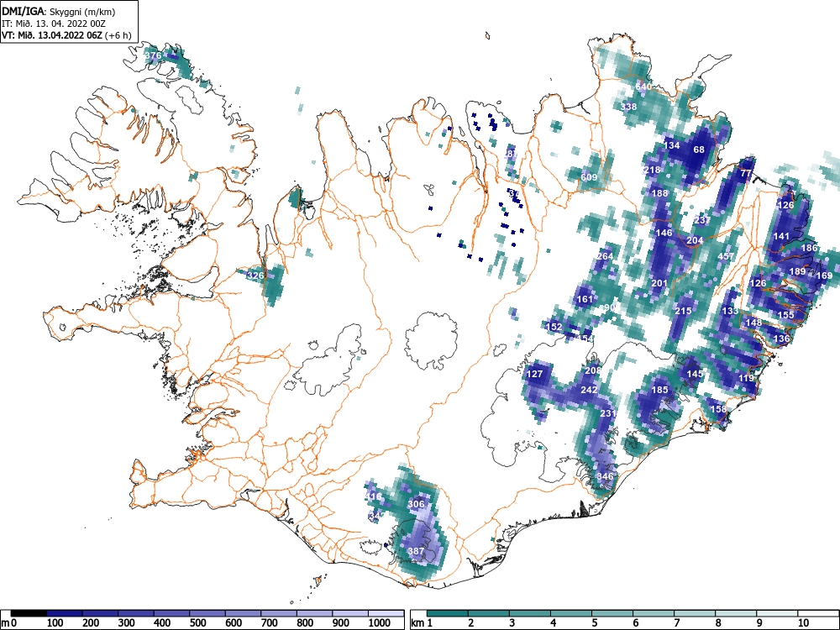Viewport: 840px width, 630px height.
Task: Click the visibility value 376 in the Westfjords
Action: 153,55
